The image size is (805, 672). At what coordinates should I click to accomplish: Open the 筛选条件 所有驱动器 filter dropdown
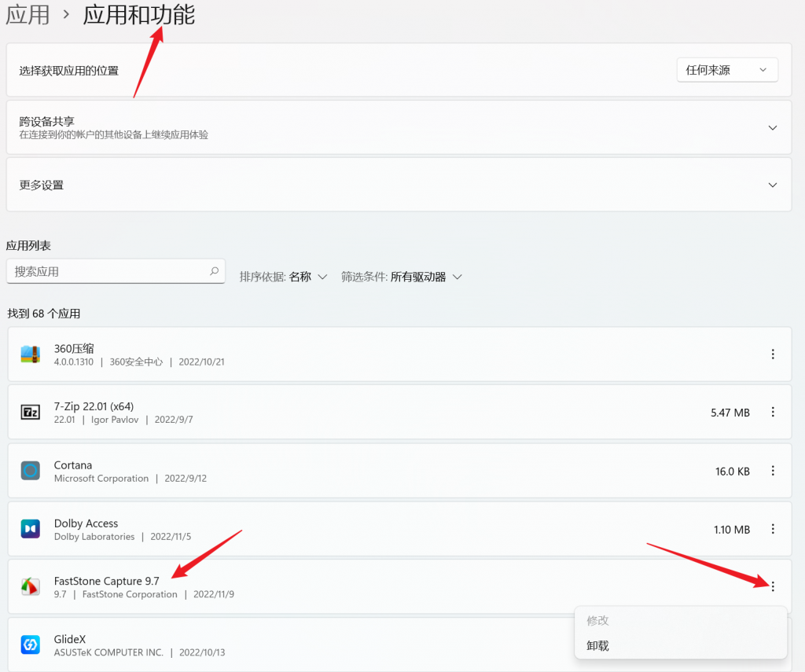coord(402,277)
